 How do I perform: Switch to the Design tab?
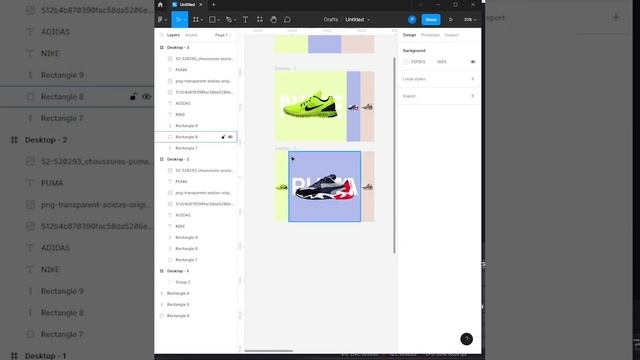pos(409,35)
